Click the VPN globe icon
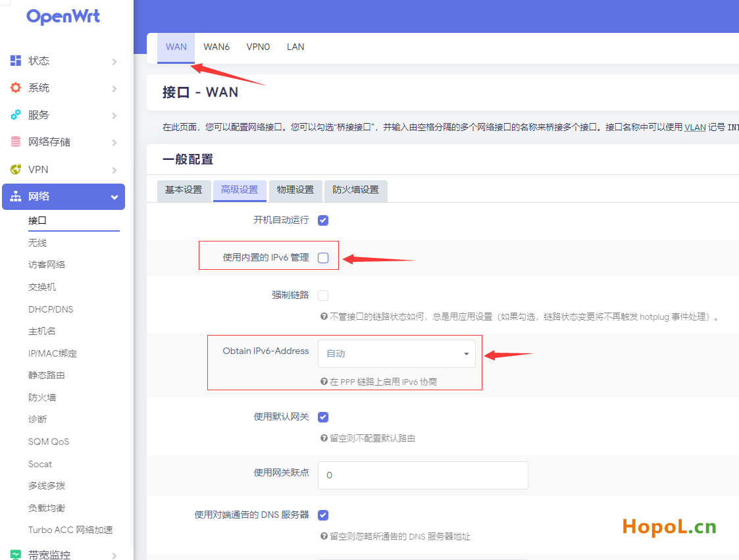The width and height of the screenshot is (739, 560). [x=16, y=169]
